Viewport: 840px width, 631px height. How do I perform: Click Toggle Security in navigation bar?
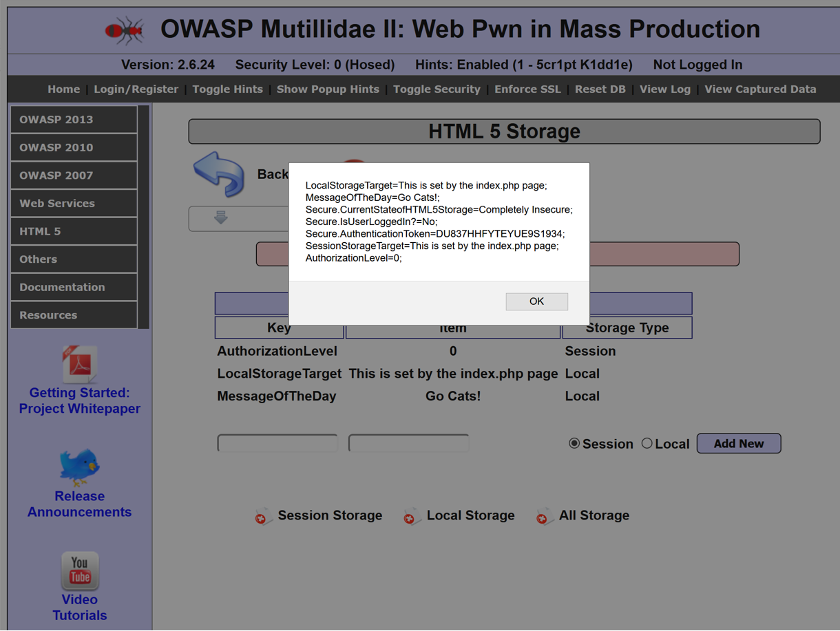437,89
